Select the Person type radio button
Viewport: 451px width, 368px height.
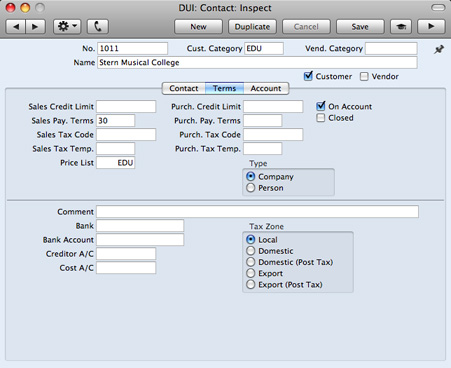pos(251,188)
